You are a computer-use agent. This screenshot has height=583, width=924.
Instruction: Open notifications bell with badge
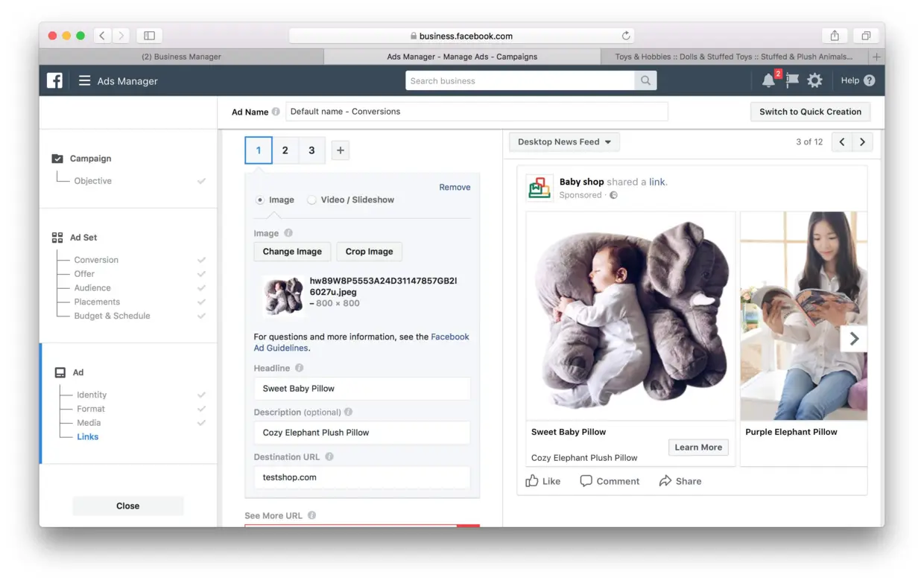click(x=768, y=80)
